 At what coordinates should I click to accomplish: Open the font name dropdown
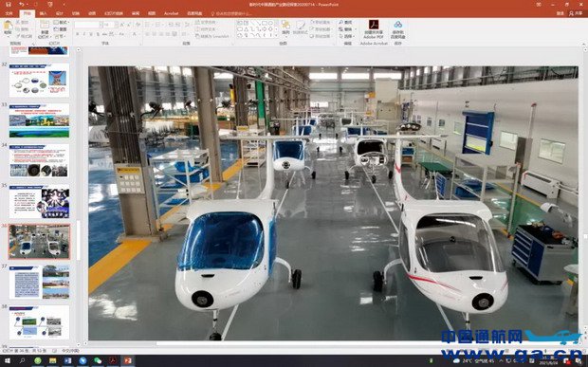101,25
